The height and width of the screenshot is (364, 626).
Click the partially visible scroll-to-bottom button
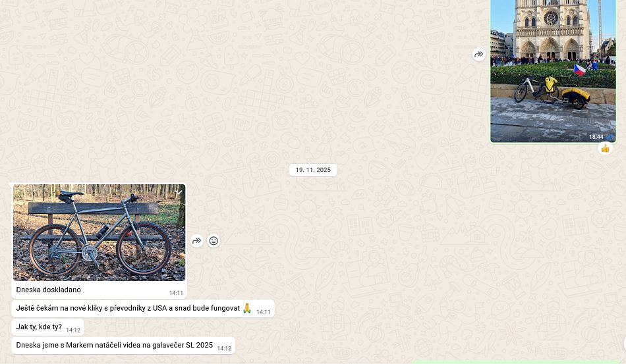[623, 344]
